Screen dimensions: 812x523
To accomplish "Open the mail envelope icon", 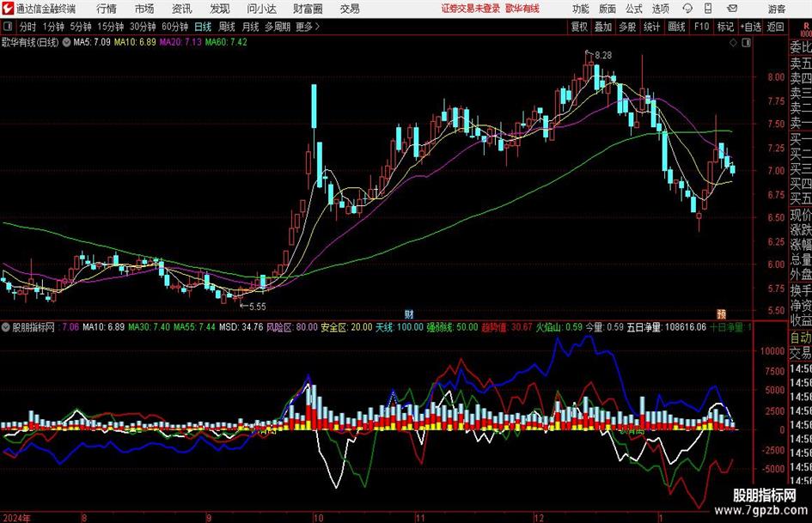I will click(732, 9).
